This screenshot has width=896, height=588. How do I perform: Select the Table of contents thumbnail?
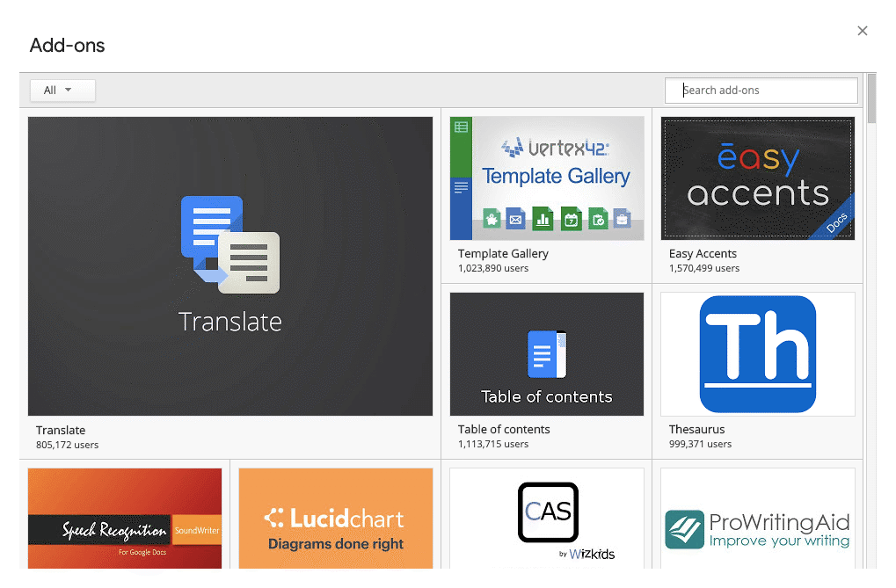(x=547, y=354)
